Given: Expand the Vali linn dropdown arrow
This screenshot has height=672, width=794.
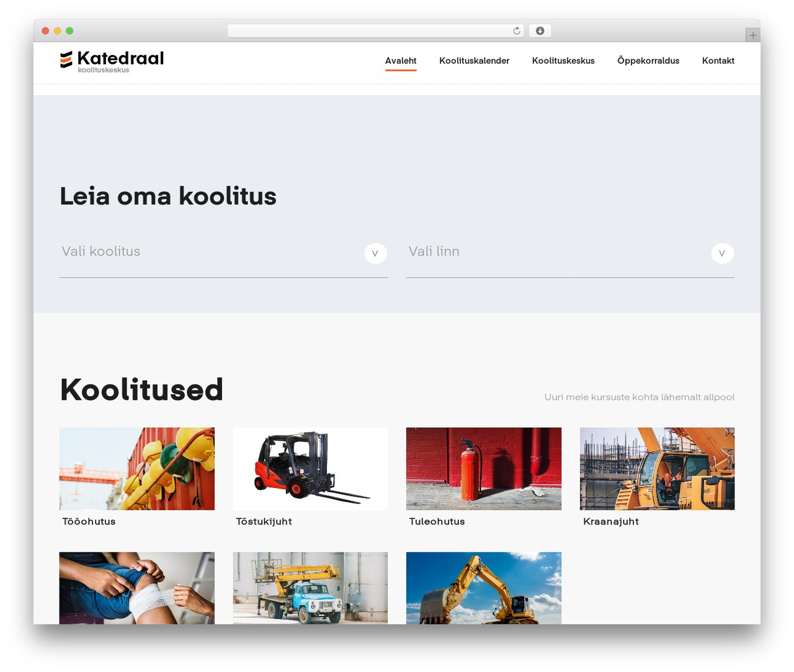Looking at the screenshot, I should pos(722,253).
